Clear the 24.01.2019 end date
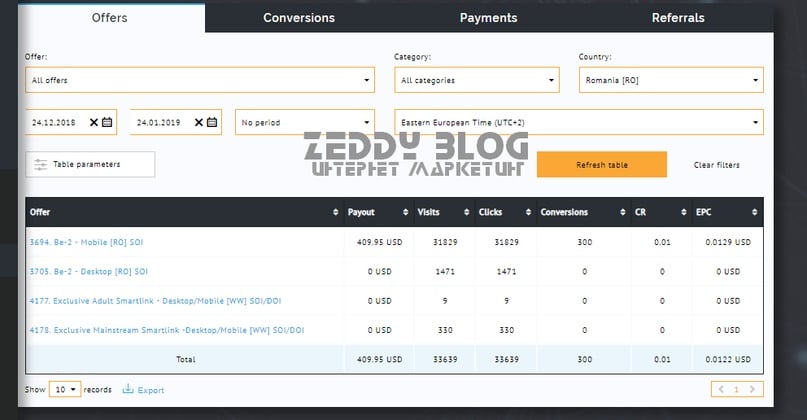The image size is (807, 420). point(199,122)
